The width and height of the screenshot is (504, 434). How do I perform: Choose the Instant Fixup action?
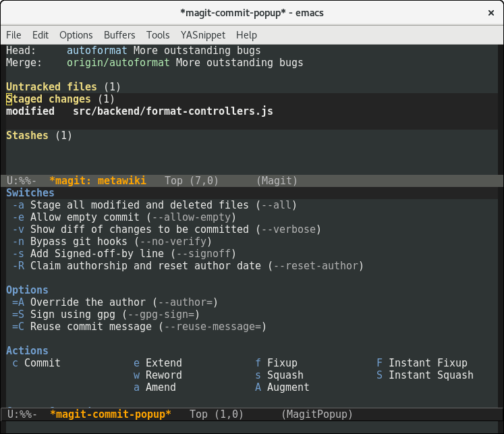click(x=428, y=363)
